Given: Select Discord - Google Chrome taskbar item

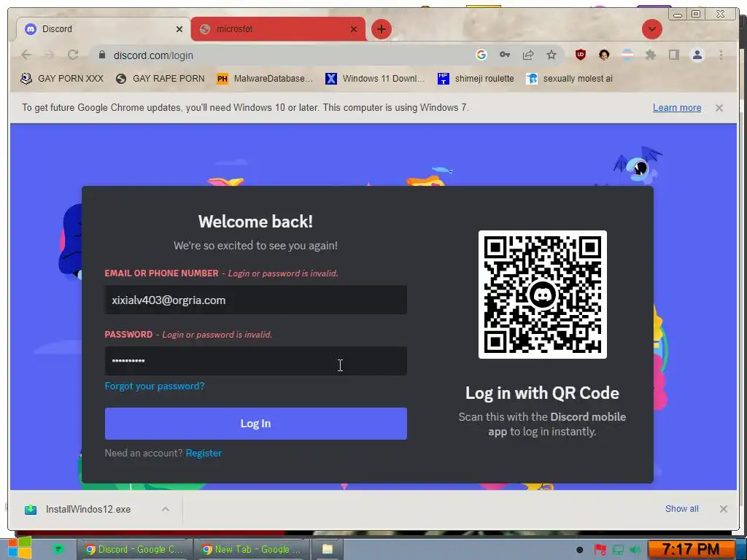Looking at the screenshot, I should [134, 550].
